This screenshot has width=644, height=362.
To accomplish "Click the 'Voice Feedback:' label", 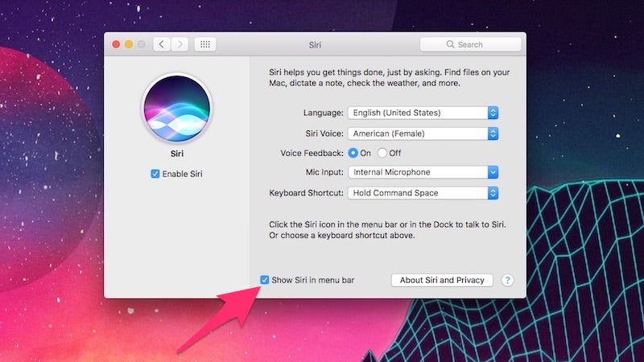I will click(x=312, y=153).
